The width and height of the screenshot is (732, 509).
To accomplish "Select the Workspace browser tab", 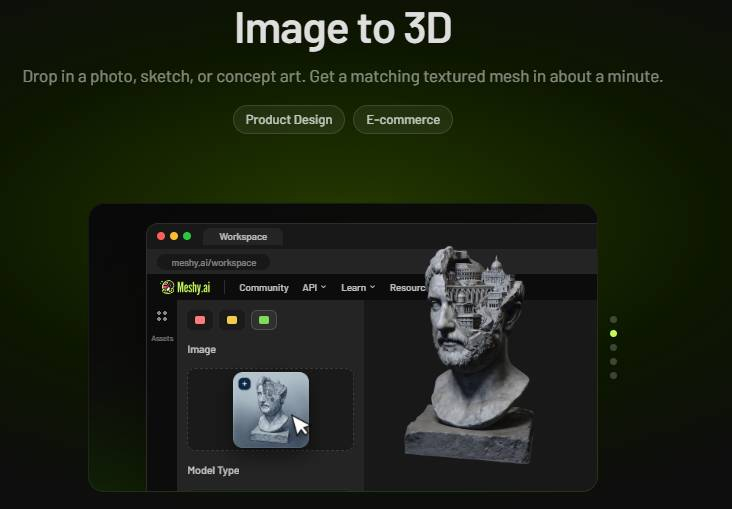I will pos(243,237).
